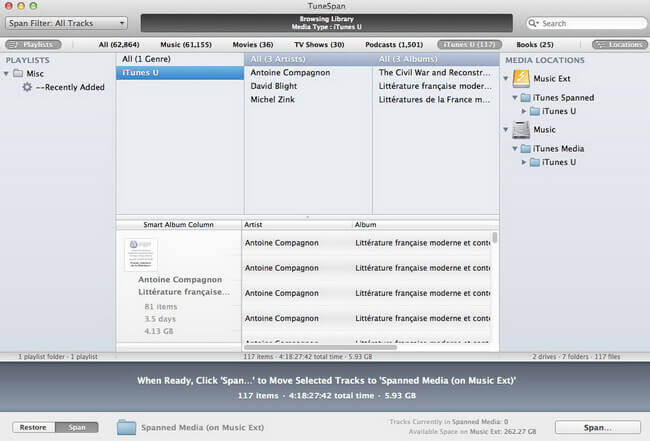Viewport: 650px width, 441px height.
Task: Toggle the Playlists panel button
Action: (33, 44)
